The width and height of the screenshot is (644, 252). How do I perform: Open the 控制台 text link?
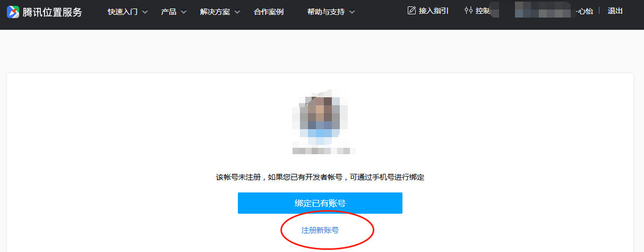tap(483, 11)
